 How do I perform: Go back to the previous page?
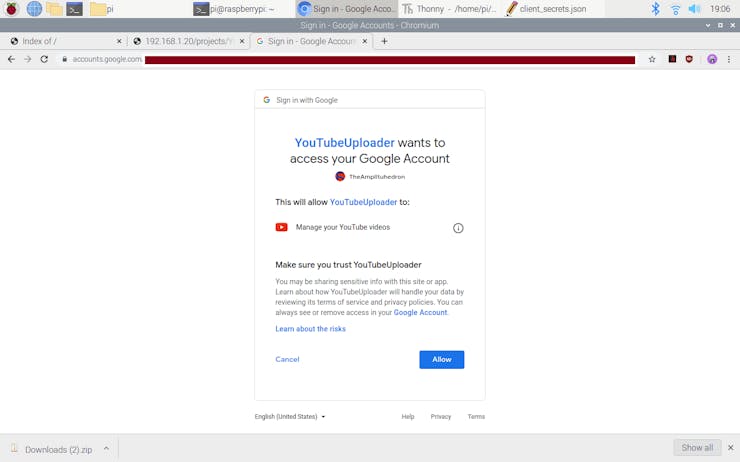click(11, 59)
